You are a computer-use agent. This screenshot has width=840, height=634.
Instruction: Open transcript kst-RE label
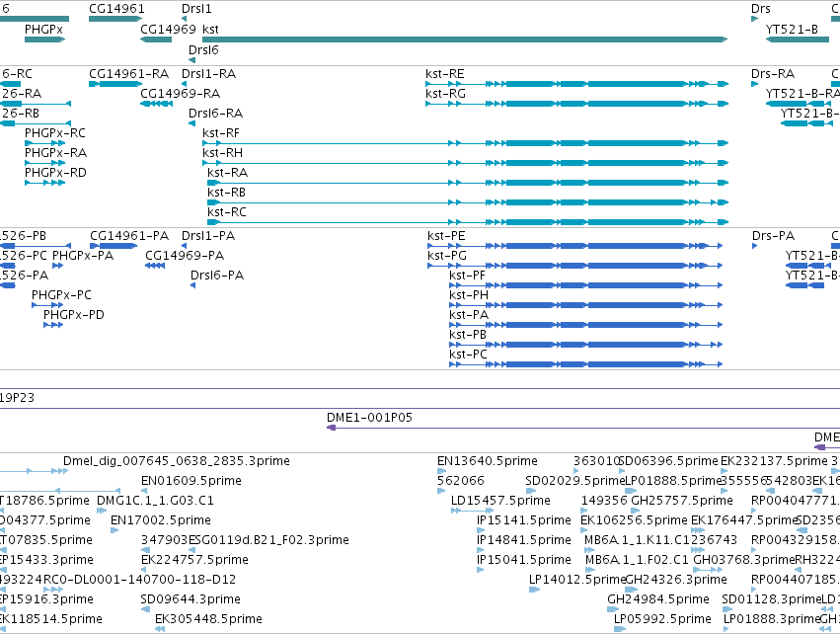tap(444, 73)
